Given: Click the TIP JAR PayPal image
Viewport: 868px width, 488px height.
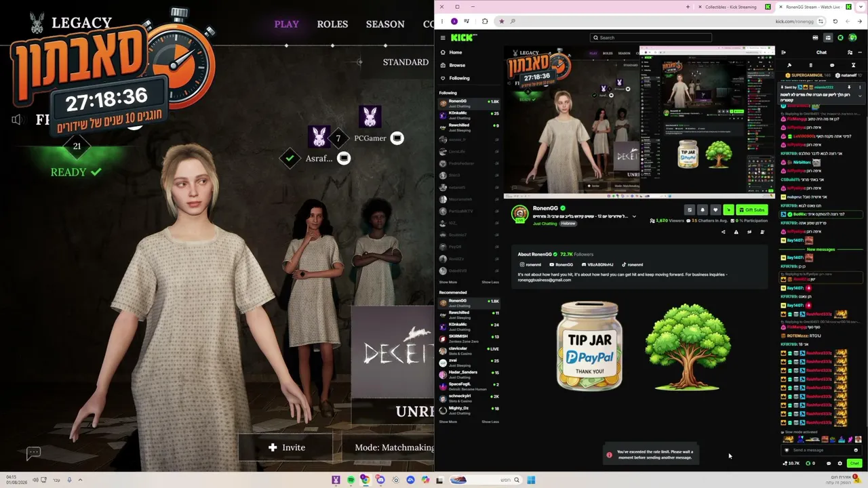Looking at the screenshot, I should tap(589, 346).
